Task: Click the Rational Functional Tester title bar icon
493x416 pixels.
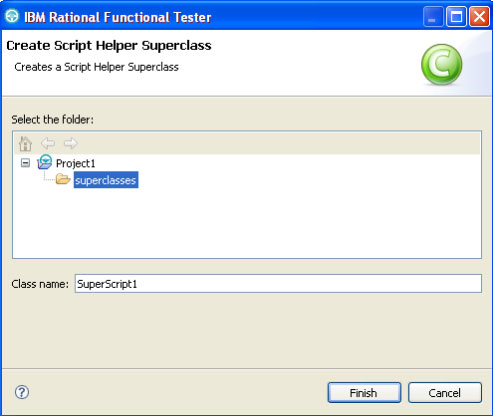Action: tap(12, 17)
